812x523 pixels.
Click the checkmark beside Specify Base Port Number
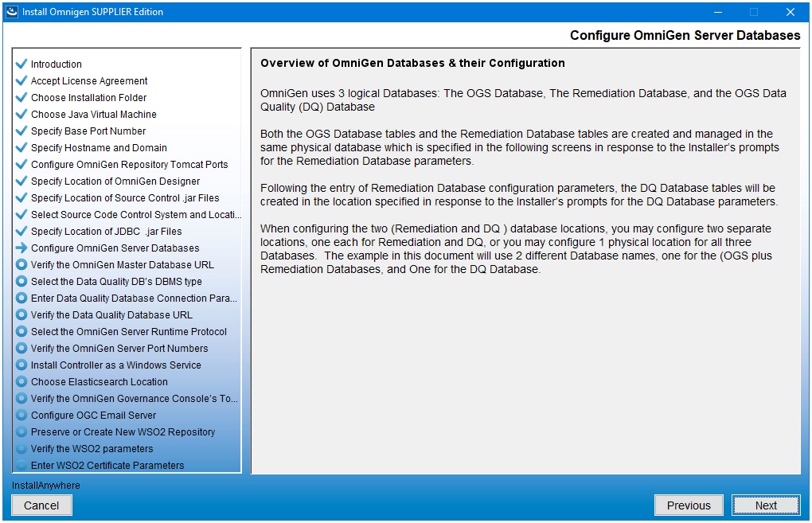[21, 131]
